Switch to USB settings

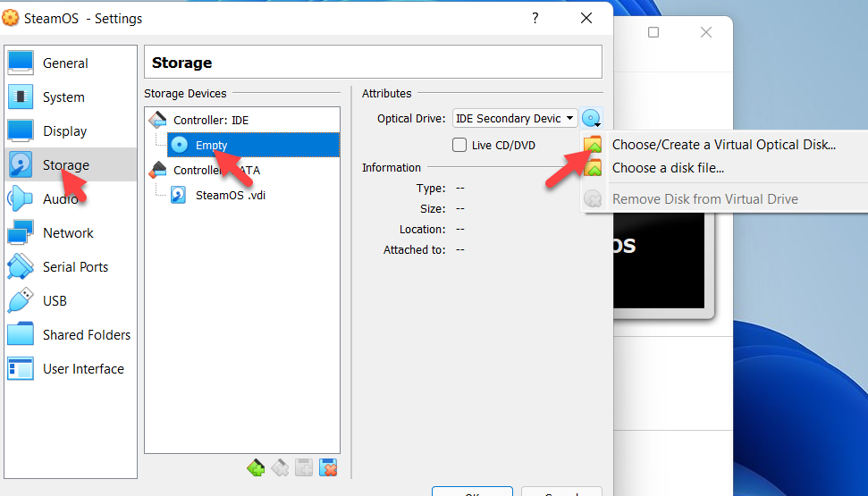click(x=55, y=301)
